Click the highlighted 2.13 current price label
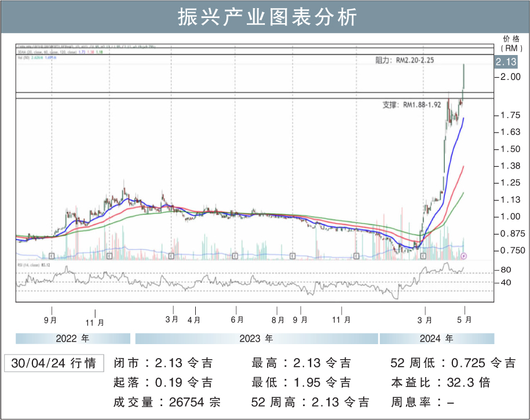530x420 pixels. tap(505, 62)
